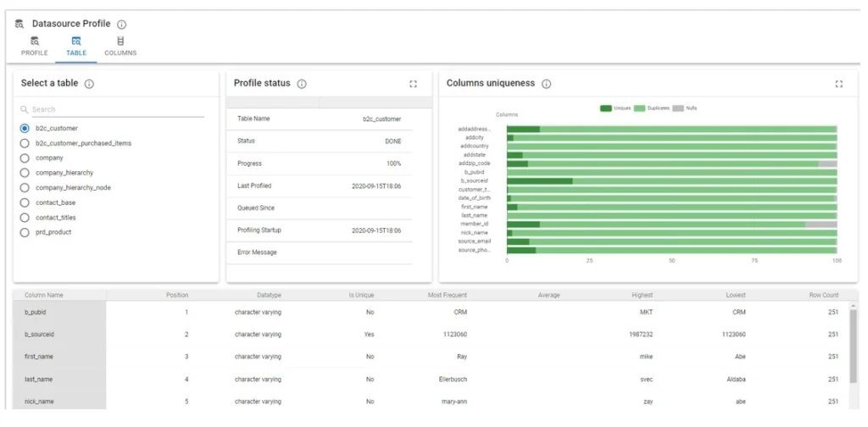Expand Profile status panel to fullscreen

(413, 84)
